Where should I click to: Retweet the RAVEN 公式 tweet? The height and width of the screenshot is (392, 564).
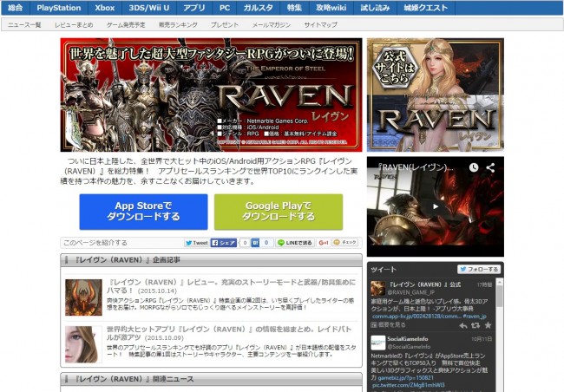[475, 325]
